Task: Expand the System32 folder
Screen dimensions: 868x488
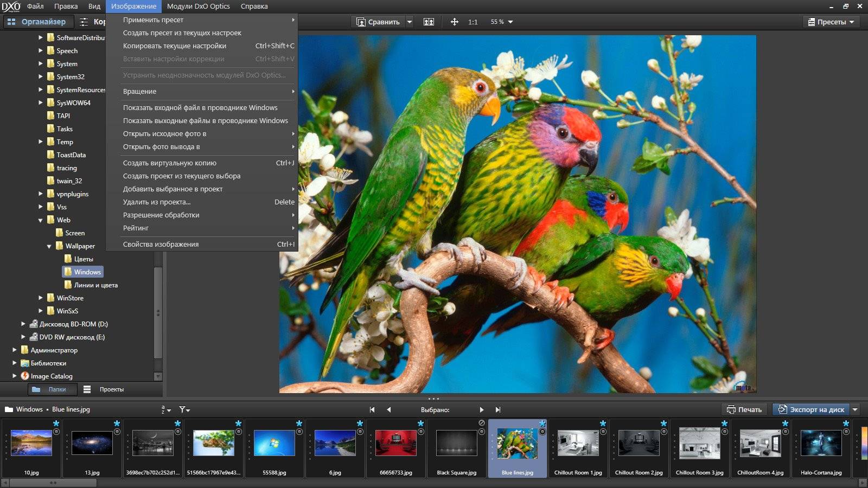Action: coord(41,77)
